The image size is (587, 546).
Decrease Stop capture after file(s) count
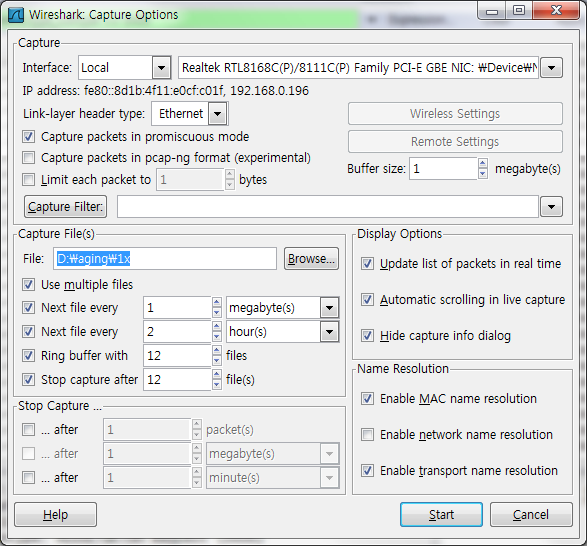217,385
